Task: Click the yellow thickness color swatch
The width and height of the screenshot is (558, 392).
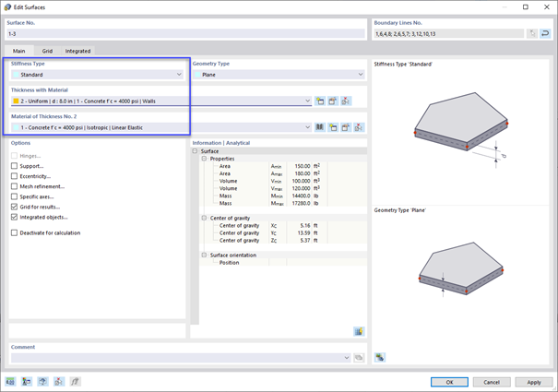Action: [16, 101]
